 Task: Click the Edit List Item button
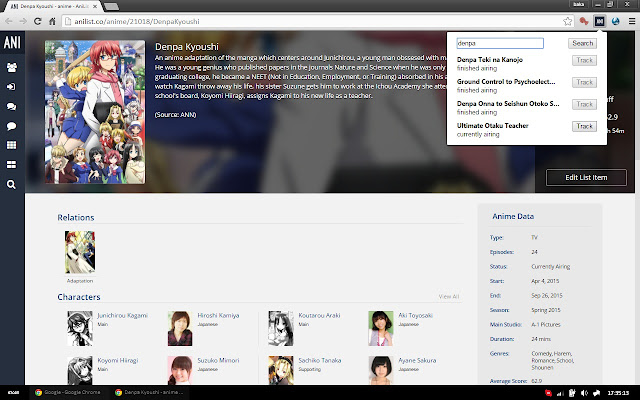click(586, 178)
